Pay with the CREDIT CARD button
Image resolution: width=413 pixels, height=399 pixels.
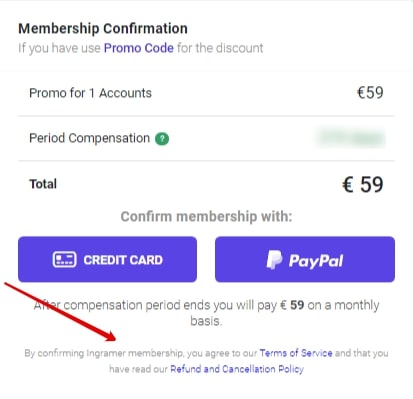click(x=107, y=259)
